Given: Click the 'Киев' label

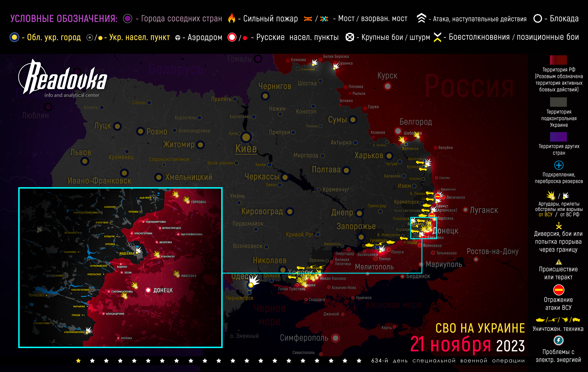Looking at the screenshot, I should click(x=246, y=149).
